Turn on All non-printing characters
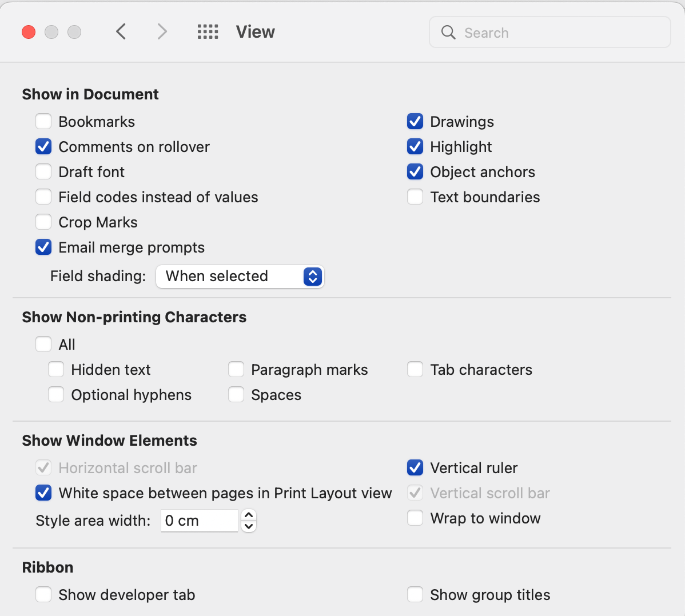 click(x=43, y=345)
